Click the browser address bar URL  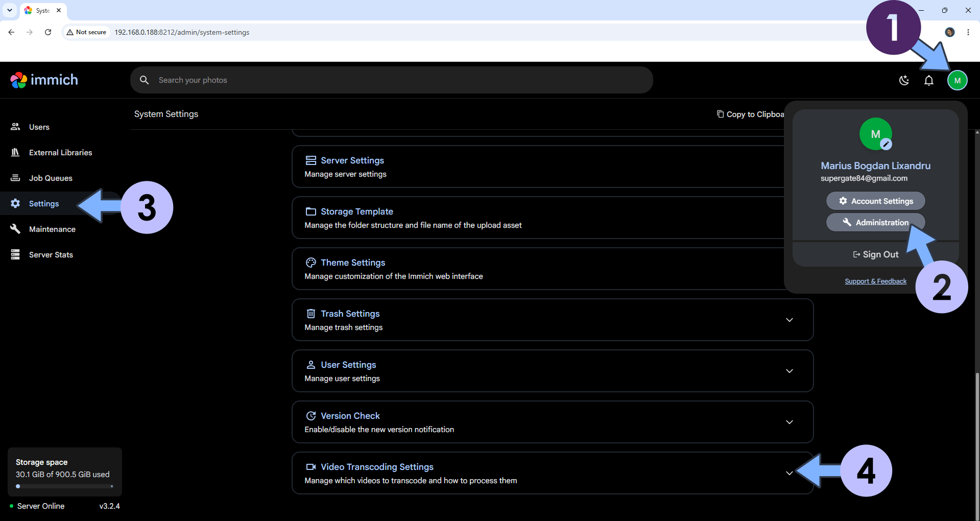(182, 32)
